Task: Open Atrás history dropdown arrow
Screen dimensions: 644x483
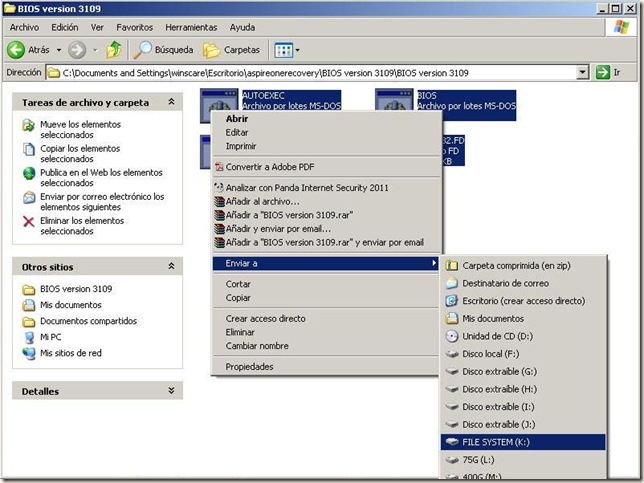Action: (59, 50)
